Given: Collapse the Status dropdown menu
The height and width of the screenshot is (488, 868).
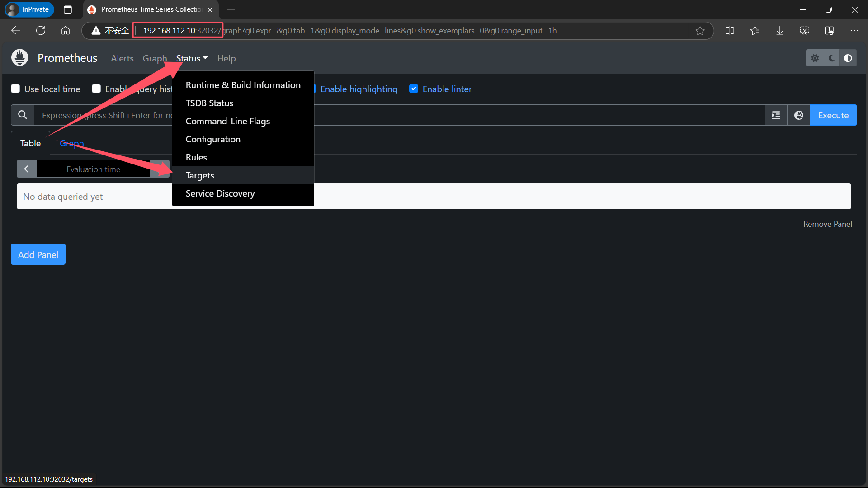Looking at the screenshot, I should 192,58.
